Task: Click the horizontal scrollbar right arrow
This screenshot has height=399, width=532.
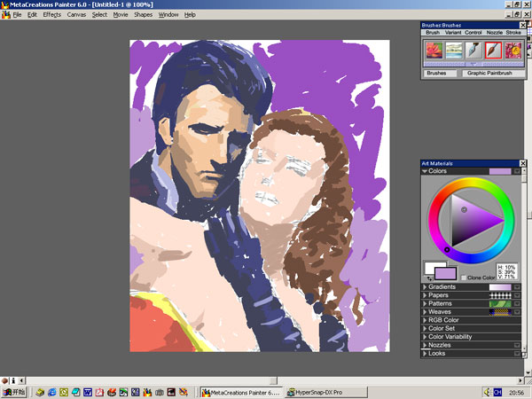Action: [x=520, y=380]
